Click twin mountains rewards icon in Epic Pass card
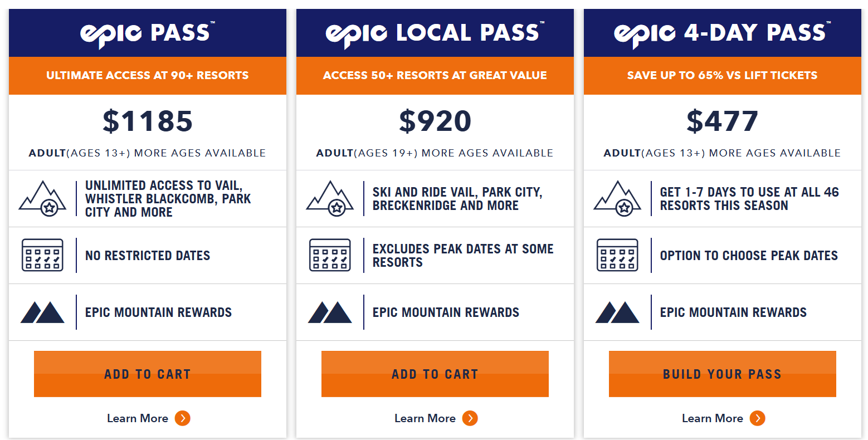This screenshot has width=868, height=440. (42, 312)
